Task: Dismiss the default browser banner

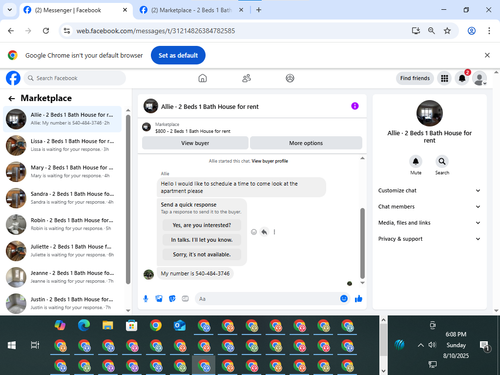Action: (487, 55)
